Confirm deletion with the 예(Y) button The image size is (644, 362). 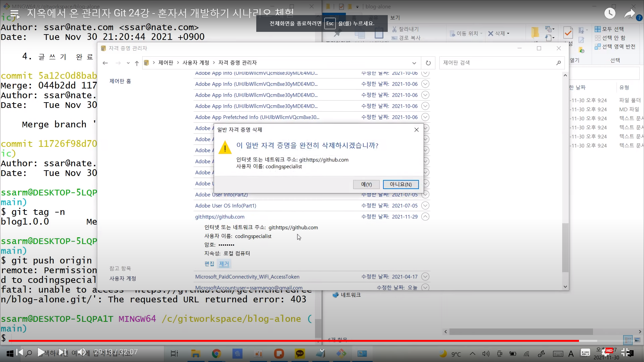[366, 184]
